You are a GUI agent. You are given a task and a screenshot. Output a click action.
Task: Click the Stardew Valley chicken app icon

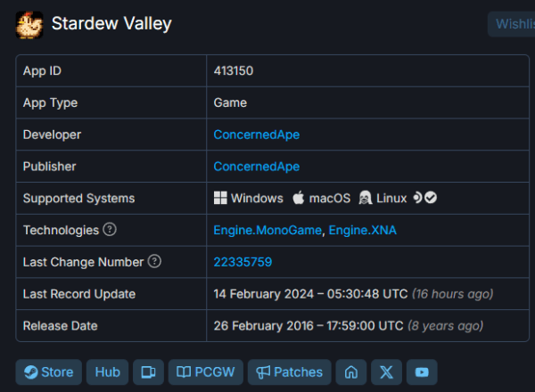(29, 24)
